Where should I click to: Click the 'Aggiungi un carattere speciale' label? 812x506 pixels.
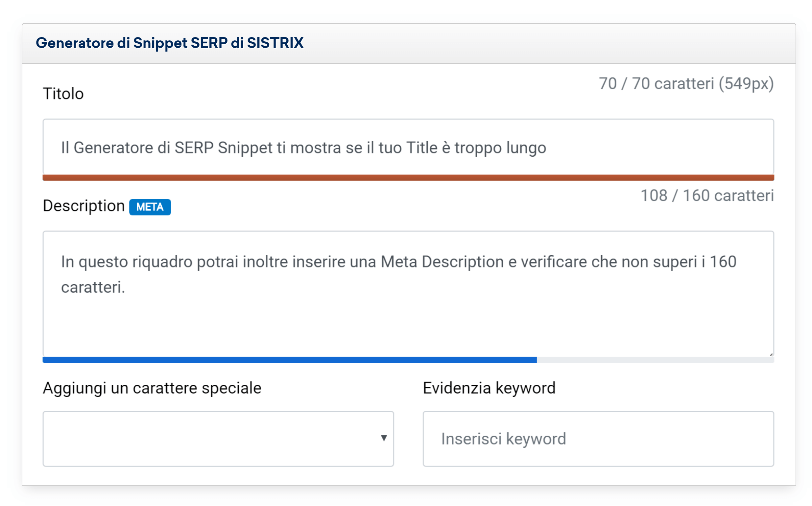click(x=152, y=388)
